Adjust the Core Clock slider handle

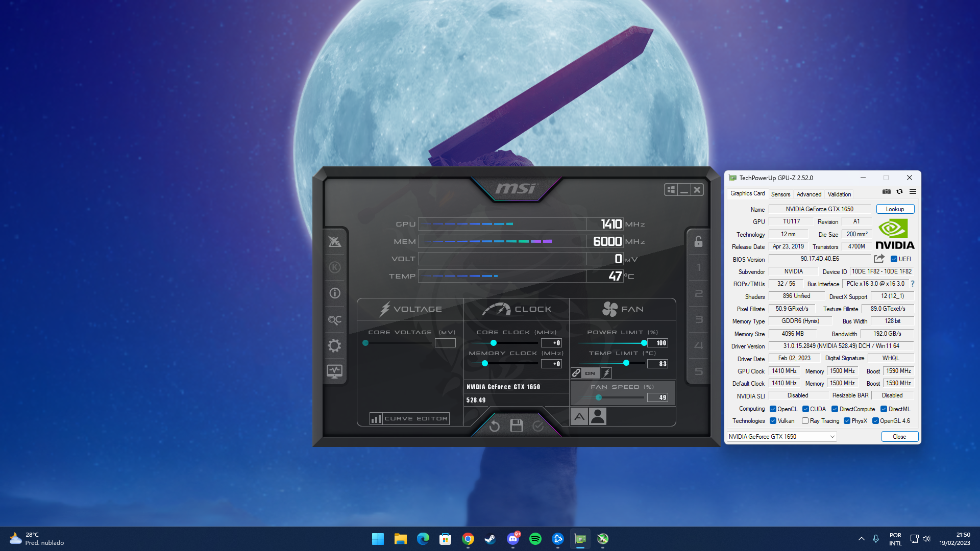click(x=494, y=343)
